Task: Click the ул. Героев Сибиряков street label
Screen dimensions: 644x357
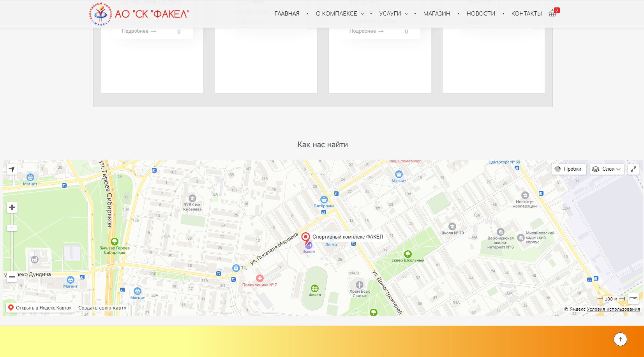Action: tap(106, 194)
